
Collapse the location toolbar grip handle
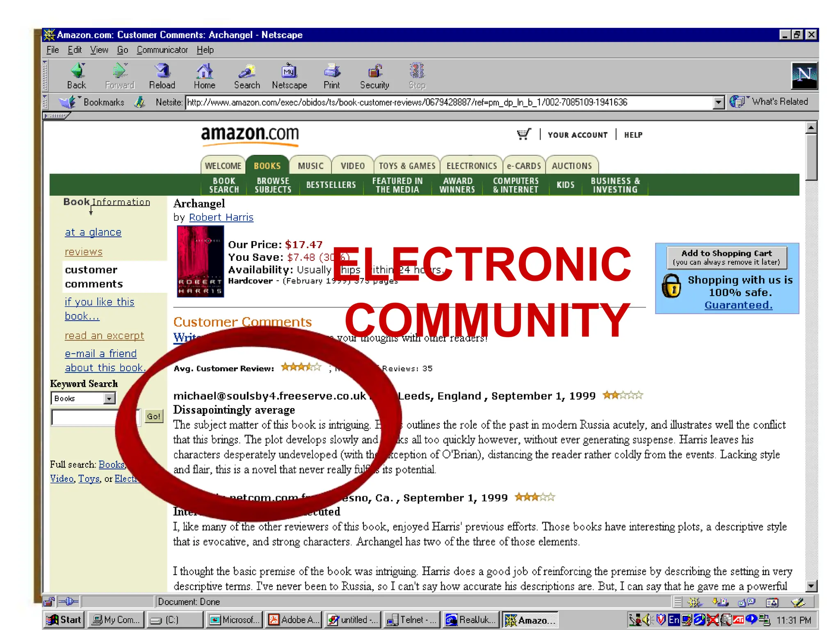point(45,102)
